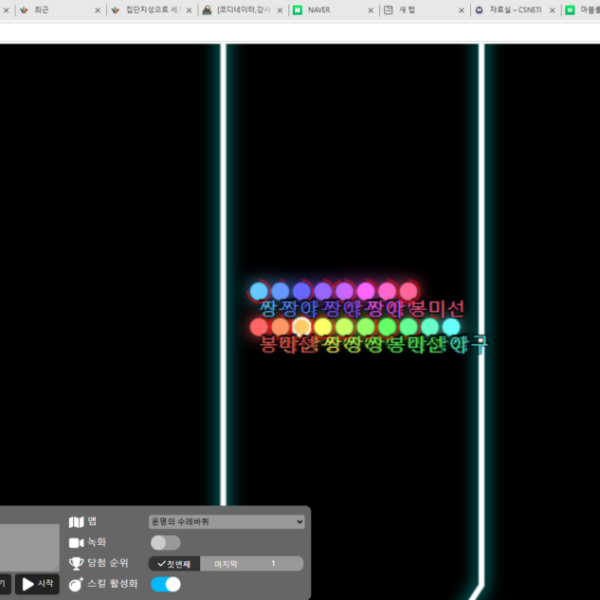Viewport: 600px width, 600px height.
Task: Disable the 스킬 활성화 toggle
Action: [x=165, y=584]
